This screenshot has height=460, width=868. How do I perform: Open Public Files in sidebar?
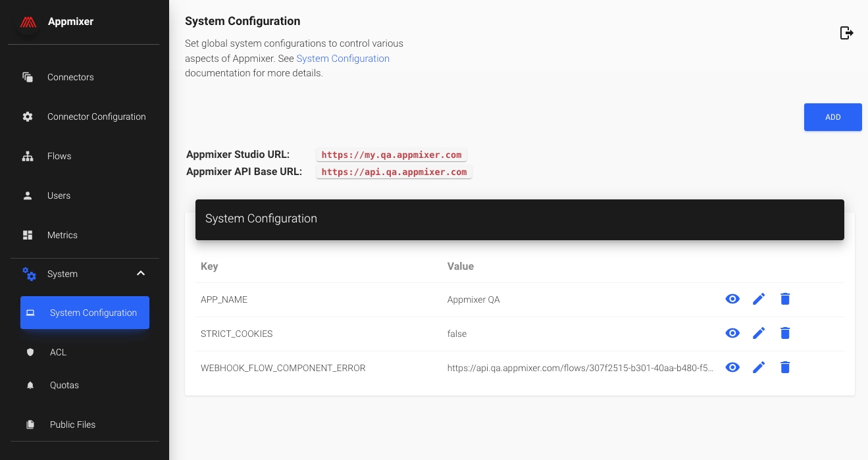click(x=72, y=424)
